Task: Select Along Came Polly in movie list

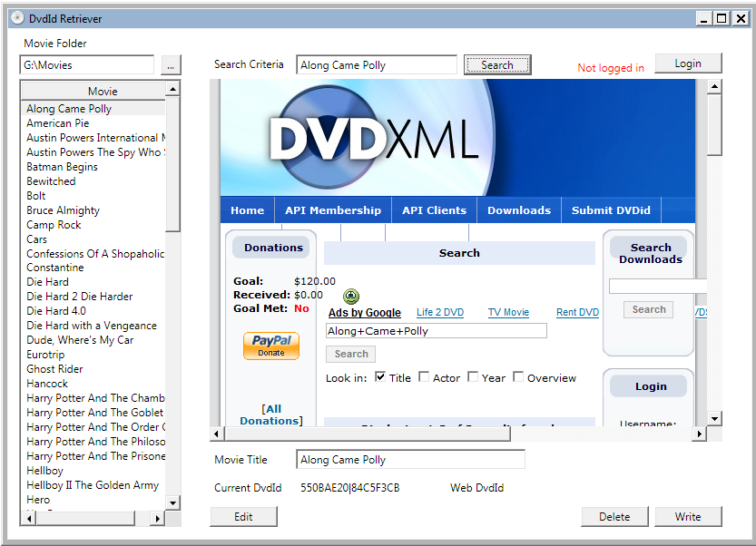Action: [93, 109]
